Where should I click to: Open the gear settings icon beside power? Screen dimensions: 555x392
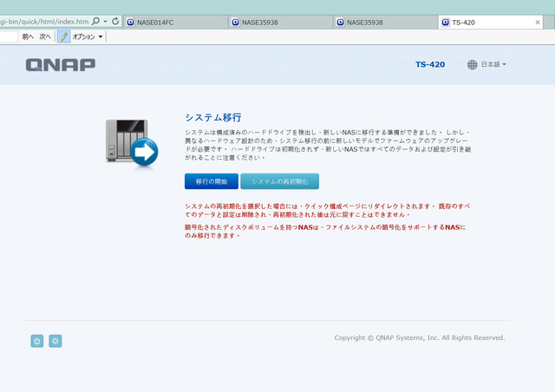pyautogui.click(x=55, y=341)
